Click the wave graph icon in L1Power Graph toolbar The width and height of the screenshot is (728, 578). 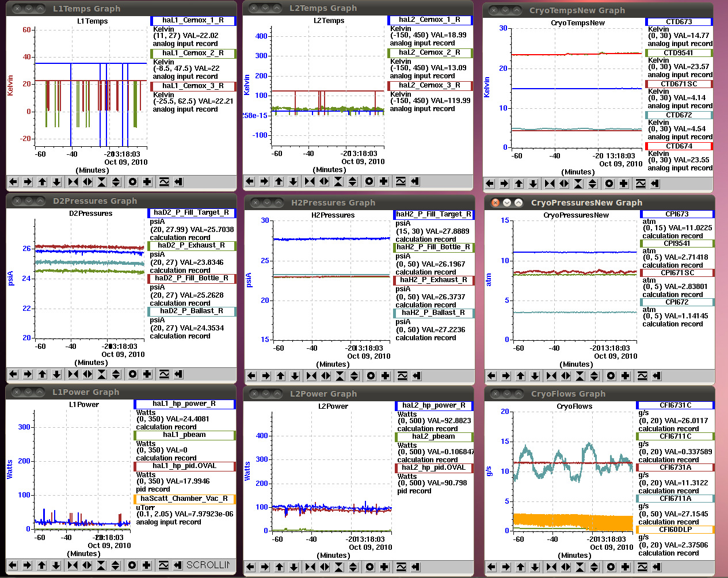click(163, 565)
